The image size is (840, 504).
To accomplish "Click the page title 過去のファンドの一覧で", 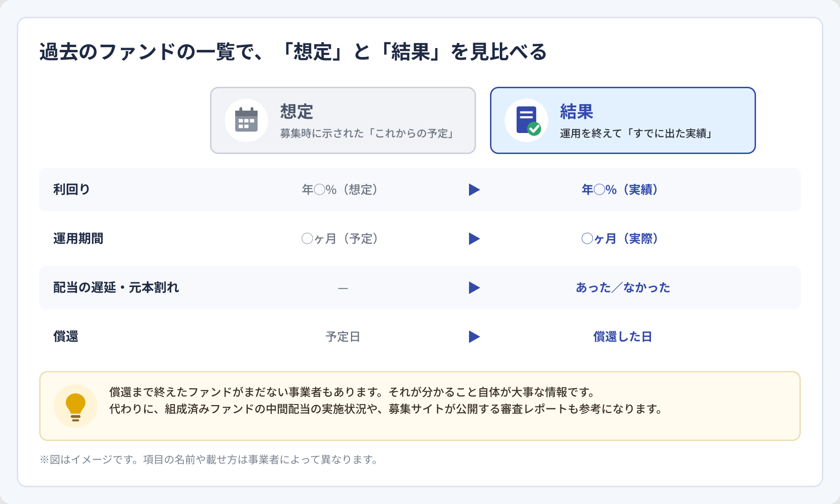I will click(293, 52).
